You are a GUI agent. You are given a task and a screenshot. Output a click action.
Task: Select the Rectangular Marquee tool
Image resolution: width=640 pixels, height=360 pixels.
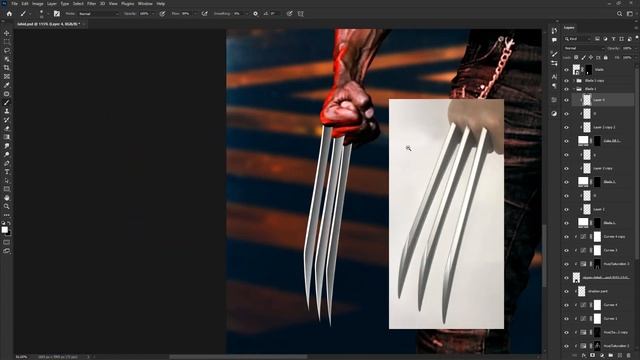point(7,42)
